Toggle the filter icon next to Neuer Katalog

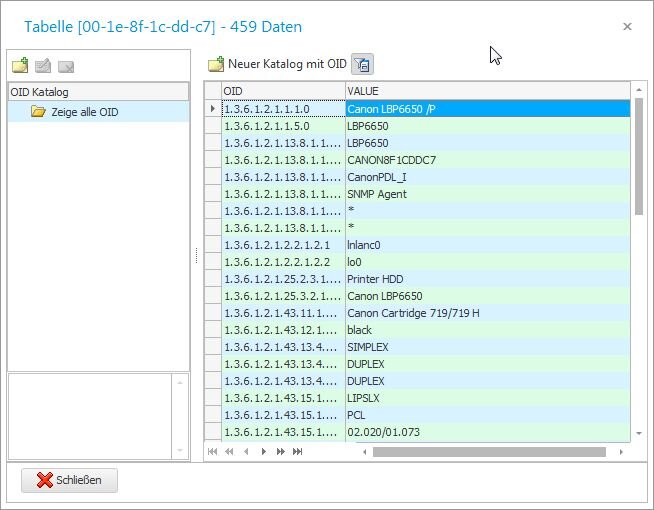click(362, 64)
